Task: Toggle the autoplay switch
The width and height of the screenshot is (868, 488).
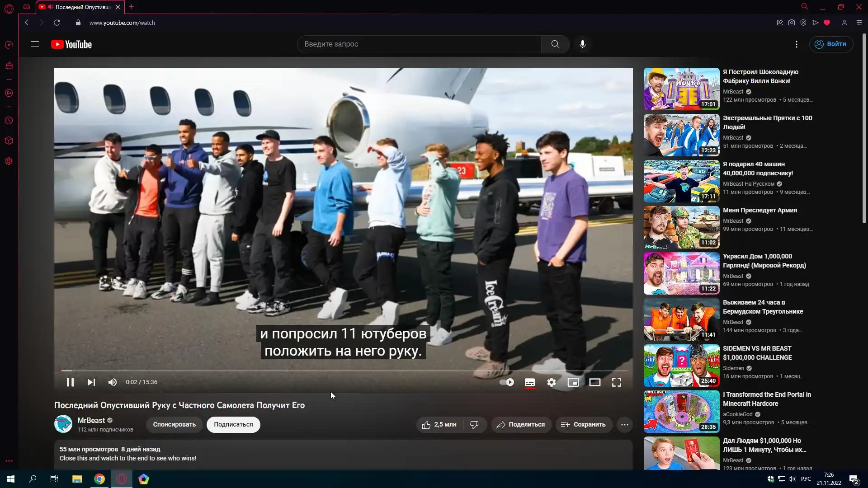Action: pyautogui.click(x=507, y=382)
